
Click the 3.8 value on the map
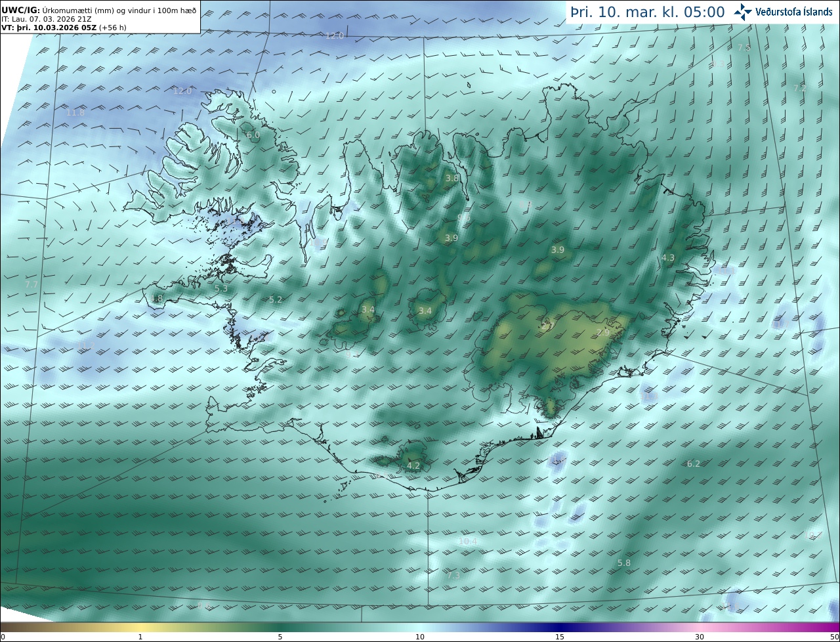[452, 178]
